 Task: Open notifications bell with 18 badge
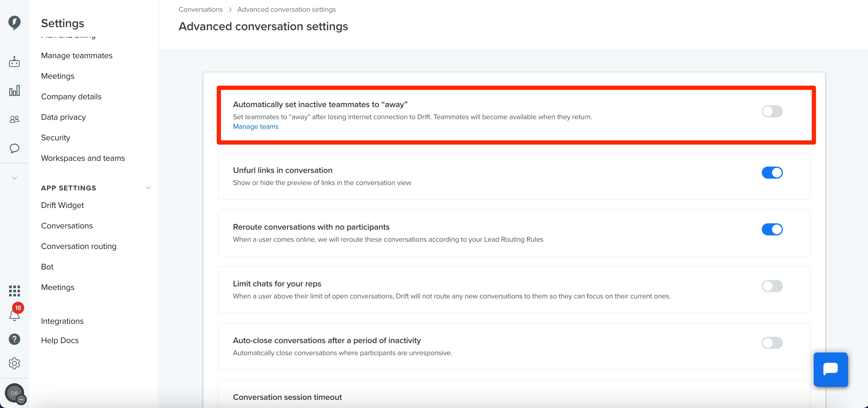(x=15, y=313)
